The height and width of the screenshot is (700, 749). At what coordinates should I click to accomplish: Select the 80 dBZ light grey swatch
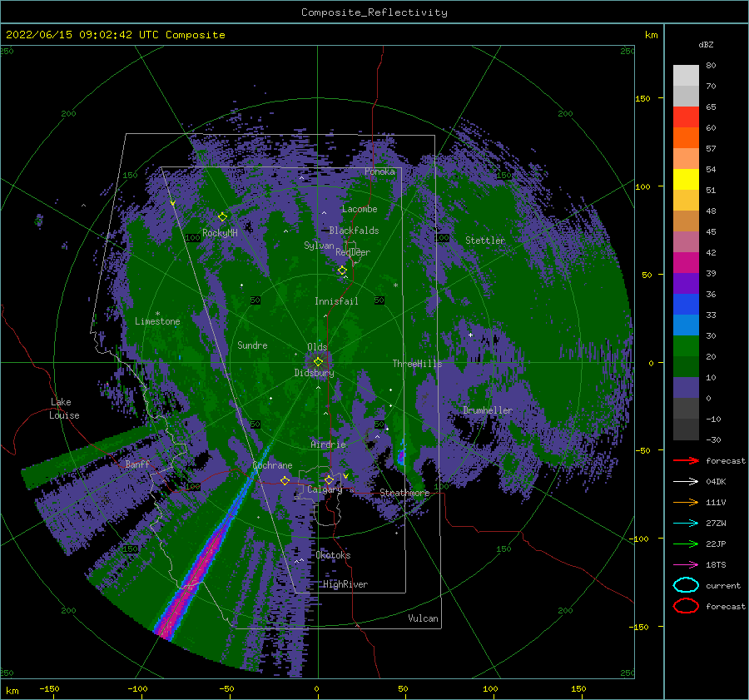click(686, 75)
